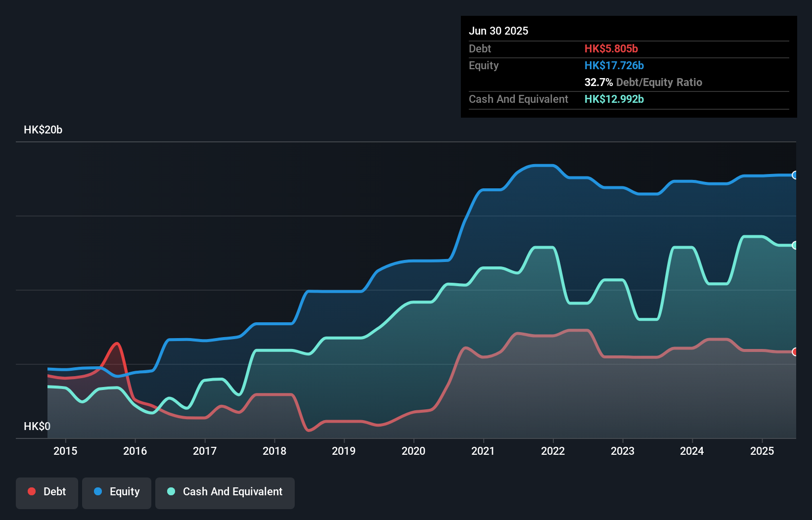
Task: Select the blue Equity endpoint marker
Action: (795, 175)
